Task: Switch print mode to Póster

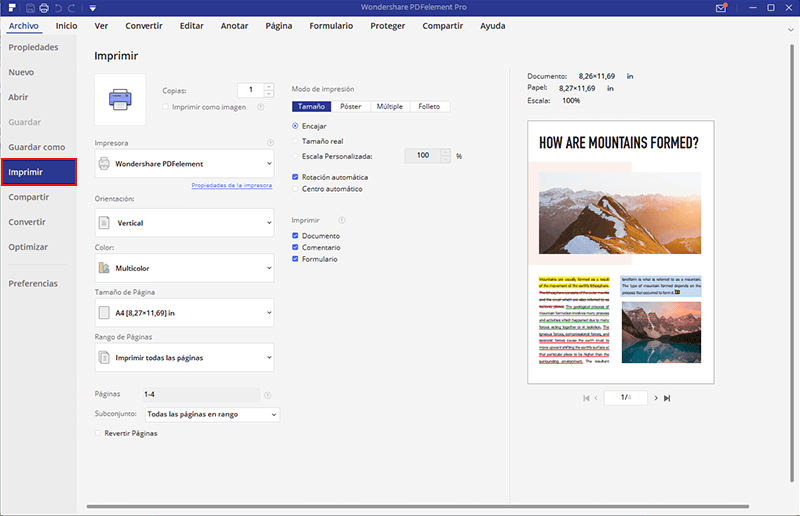Action: (351, 107)
